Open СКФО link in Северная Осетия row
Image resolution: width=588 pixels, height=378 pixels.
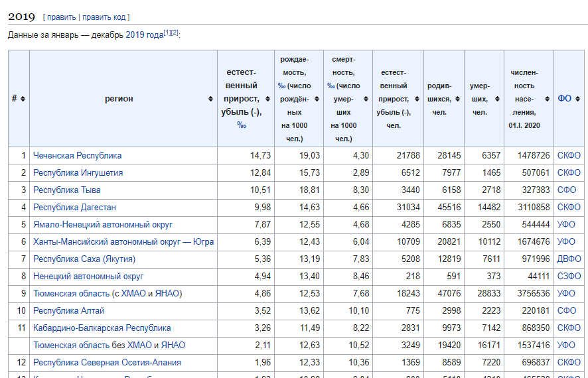(x=569, y=362)
